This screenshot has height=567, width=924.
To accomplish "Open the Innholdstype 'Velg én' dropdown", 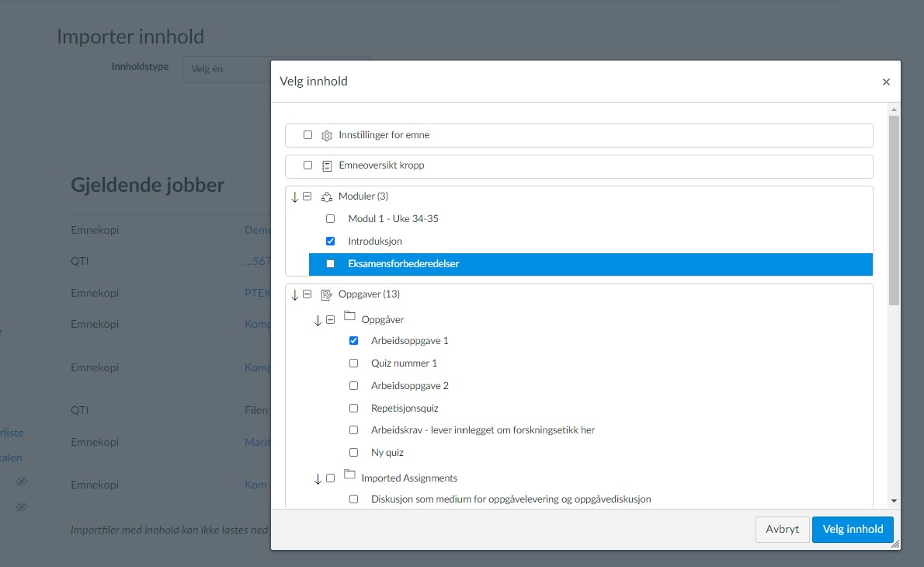I will [227, 69].
